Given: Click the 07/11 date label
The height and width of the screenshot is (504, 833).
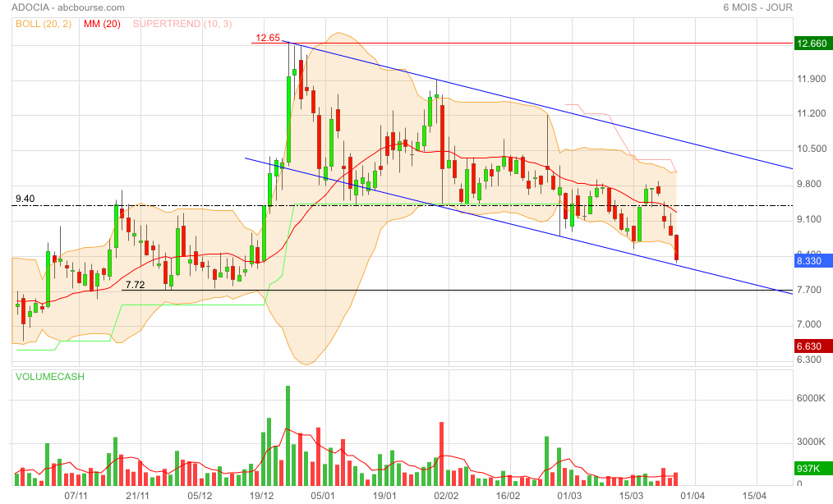Looking at the screenshot, I should click(76, 496).
